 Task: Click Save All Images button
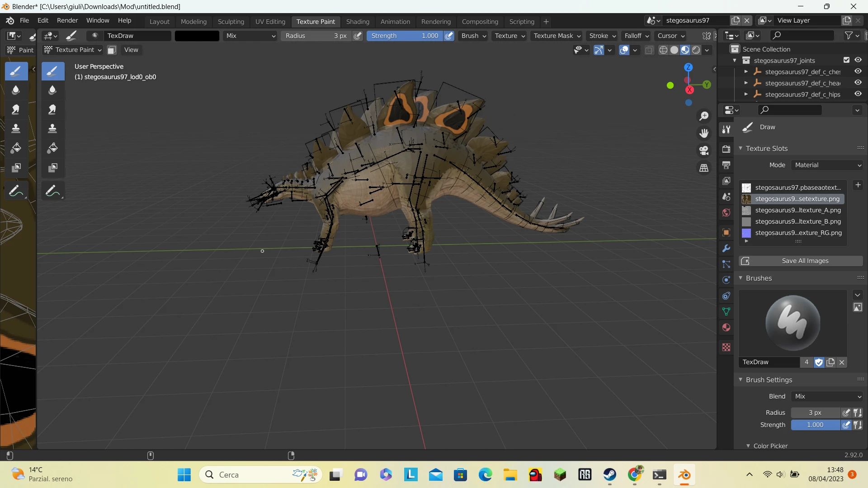coord(801,261)
